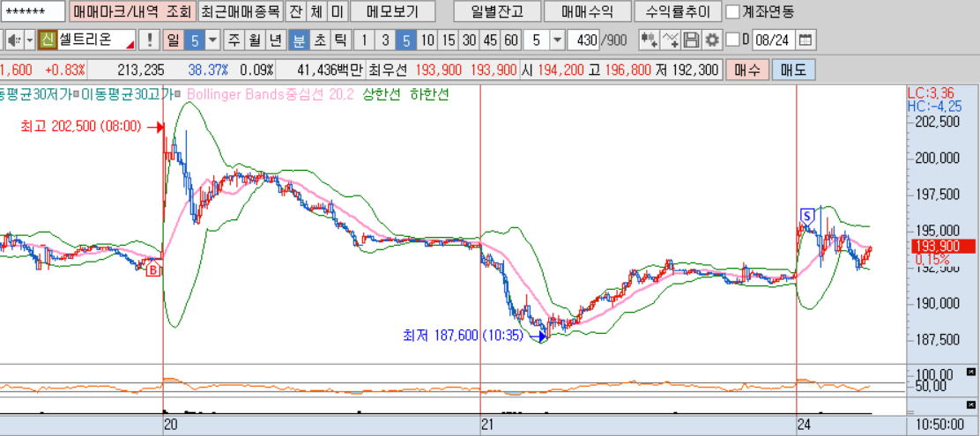Choose the 10-minute interval button

click(x=427, y=41)
